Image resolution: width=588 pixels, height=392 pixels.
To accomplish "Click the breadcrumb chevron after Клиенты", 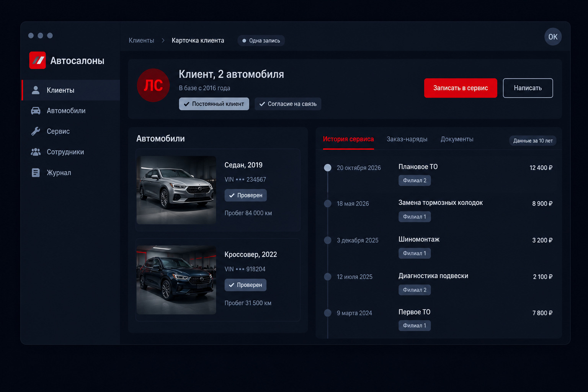I will tap(163, 41).
